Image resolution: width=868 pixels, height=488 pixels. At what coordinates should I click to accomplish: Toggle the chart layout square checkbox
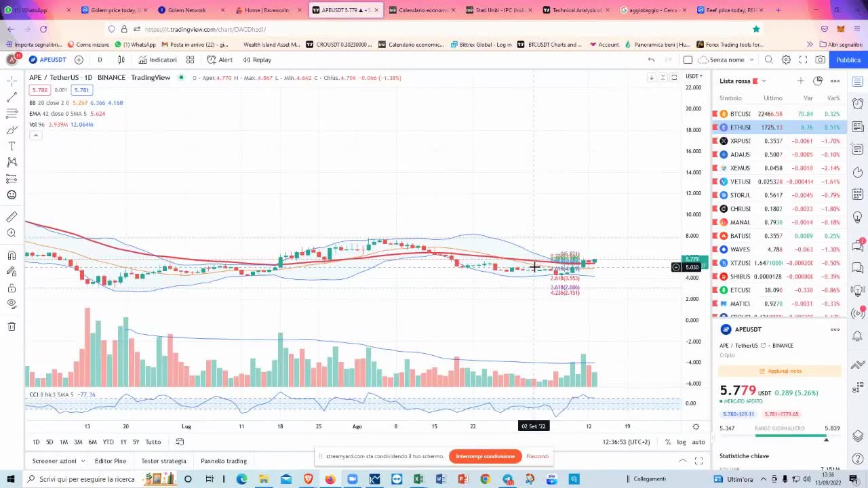tap(688, 60)
